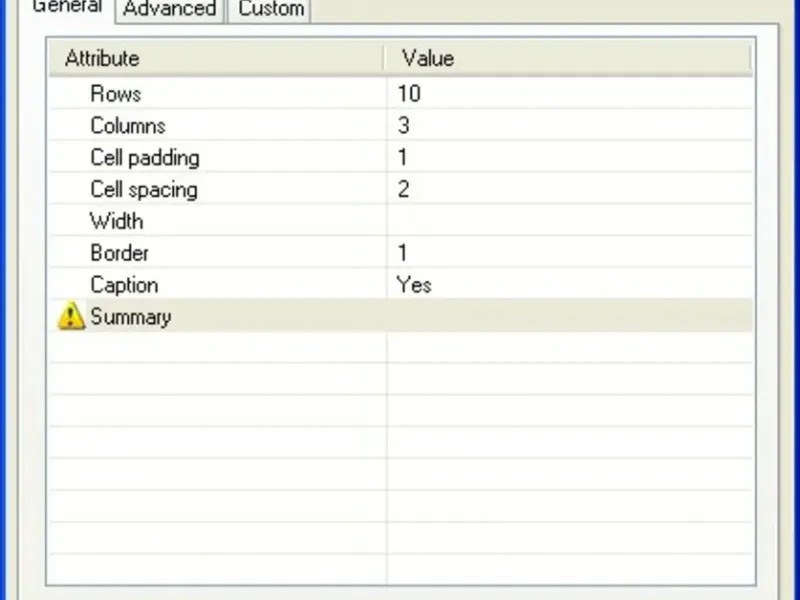
Task: Select the Width attribute row
Action: 117,222
